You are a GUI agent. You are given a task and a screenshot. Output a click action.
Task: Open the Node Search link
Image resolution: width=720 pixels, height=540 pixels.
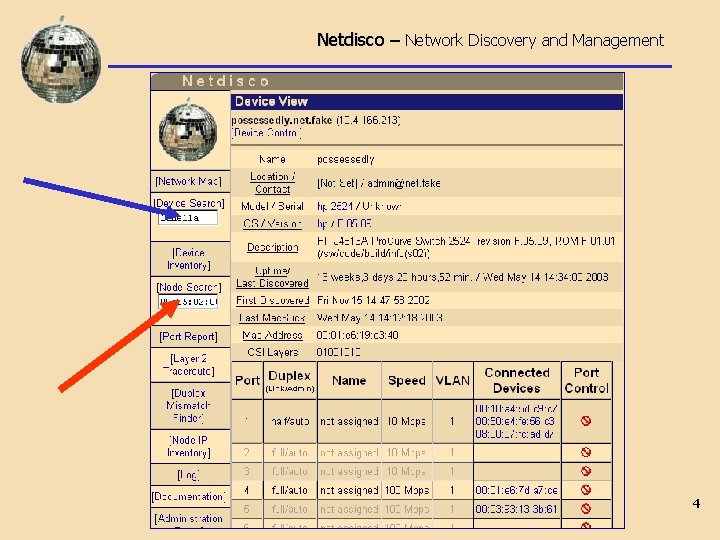point(189,287)
